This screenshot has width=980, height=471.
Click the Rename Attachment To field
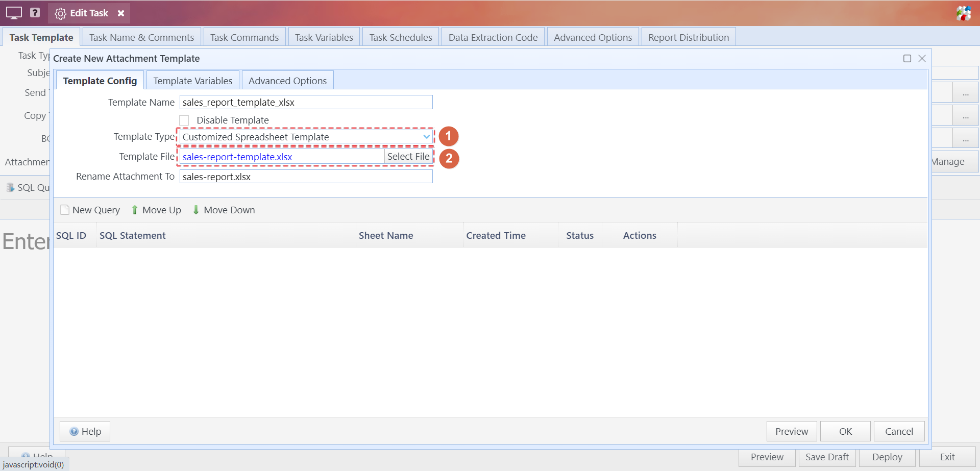pos(306,177)
